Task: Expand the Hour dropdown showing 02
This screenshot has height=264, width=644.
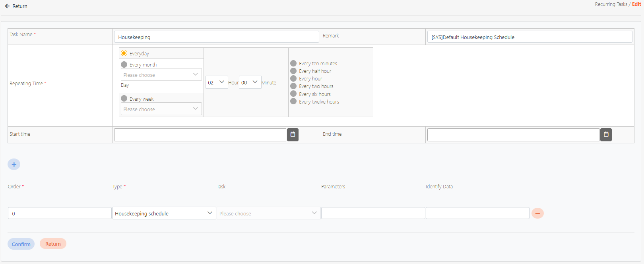Action: [216, 82]
